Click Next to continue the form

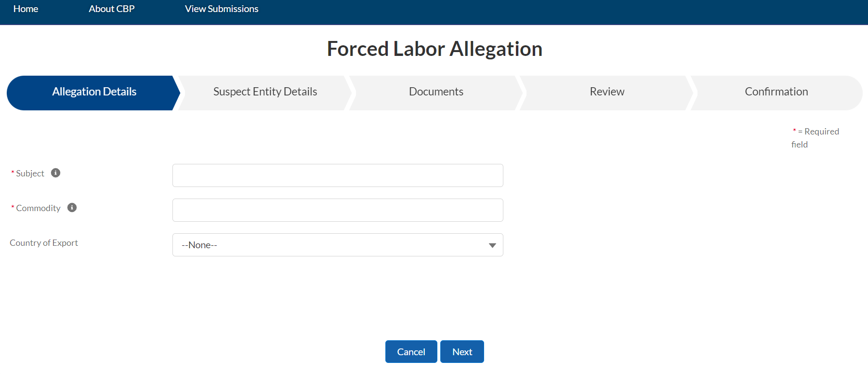click(462, 352)
